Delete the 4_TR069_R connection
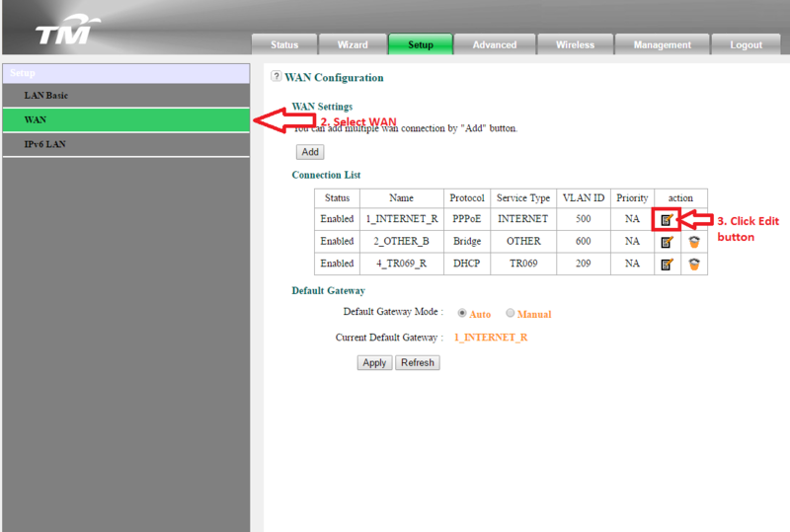The width and height of the screenshot is (790, 532). point(694,265)
